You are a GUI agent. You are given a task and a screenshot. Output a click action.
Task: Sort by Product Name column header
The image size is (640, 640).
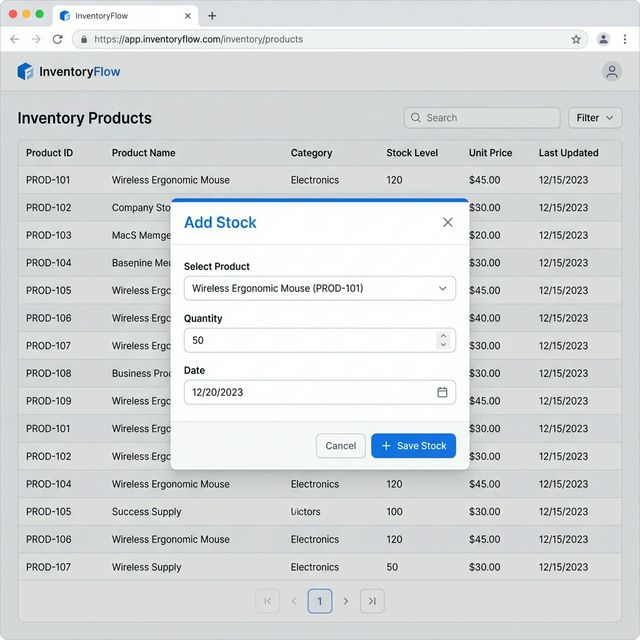tap(144, 153)
